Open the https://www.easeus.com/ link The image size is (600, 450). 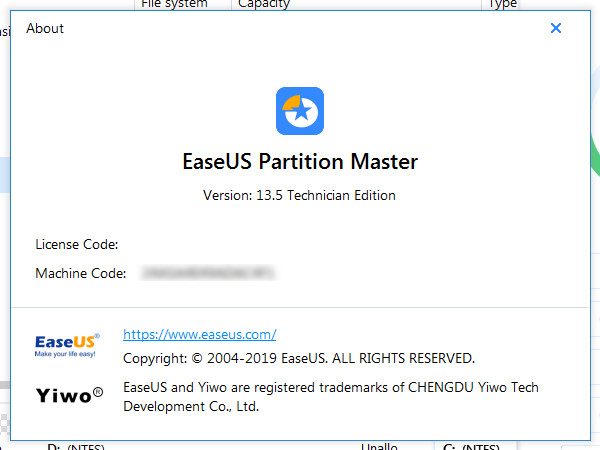point(199,334)
